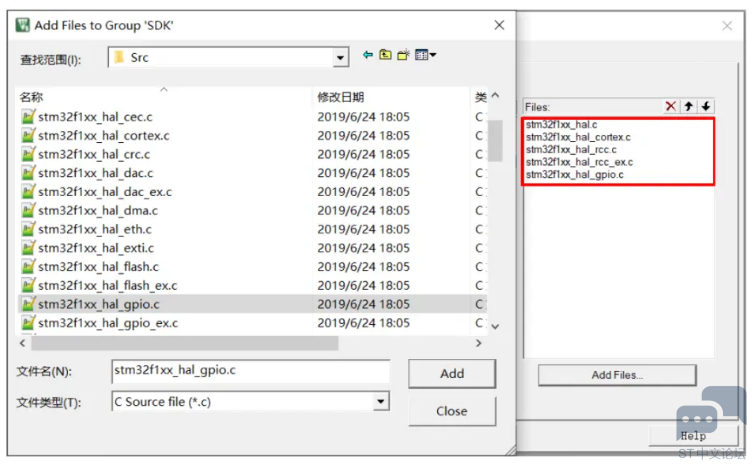Click file icon of stm32f1xx_hal_cec.c
The height and width of the screenshot is (469, 755).
(x=28, y=117)
